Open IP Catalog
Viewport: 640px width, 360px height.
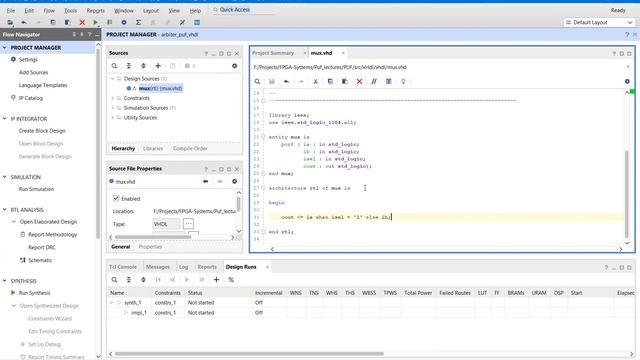click(x=31, y=98)
